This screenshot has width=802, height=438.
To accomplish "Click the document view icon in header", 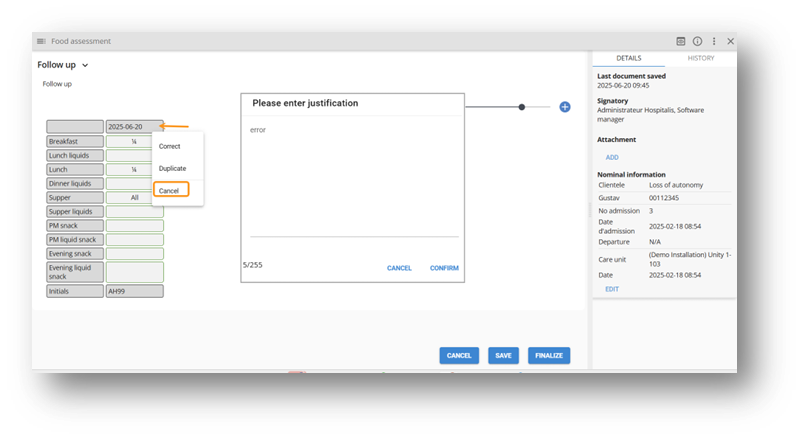I will point(681,41).
